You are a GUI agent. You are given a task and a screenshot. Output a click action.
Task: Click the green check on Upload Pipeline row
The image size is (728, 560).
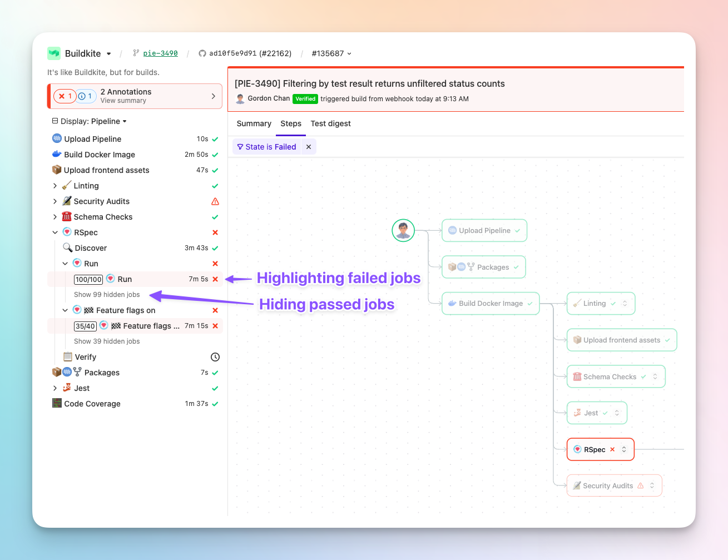tap(215, 139)
